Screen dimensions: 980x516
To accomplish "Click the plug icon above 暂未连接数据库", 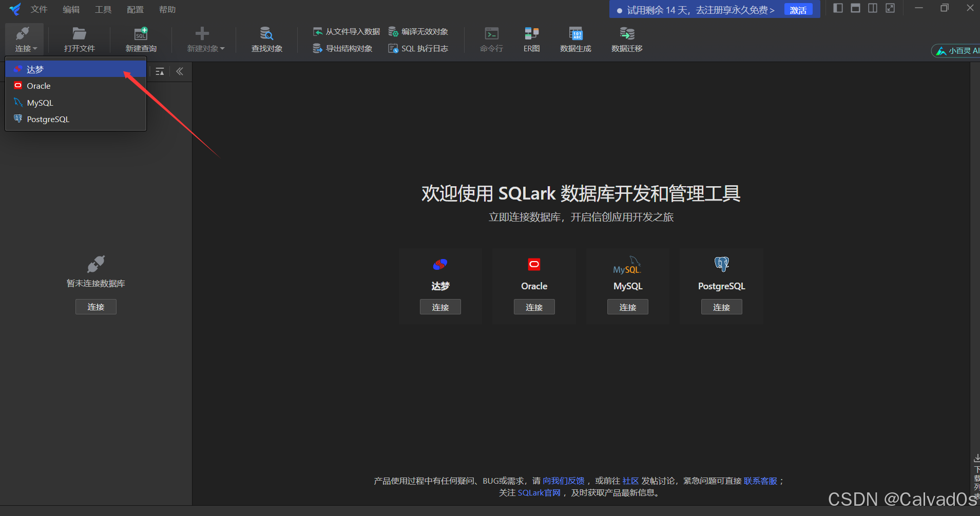I will [96, 264].
